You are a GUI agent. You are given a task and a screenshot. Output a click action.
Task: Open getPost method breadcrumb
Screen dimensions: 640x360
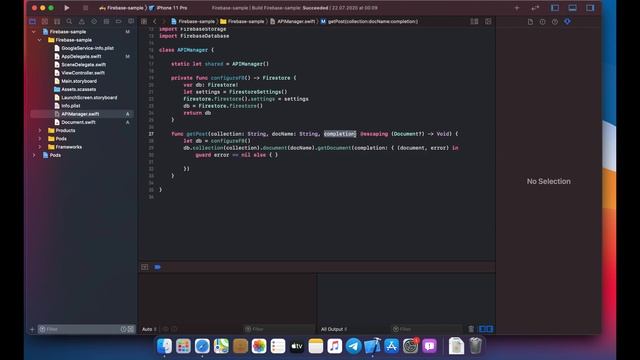tap(369, 22)
